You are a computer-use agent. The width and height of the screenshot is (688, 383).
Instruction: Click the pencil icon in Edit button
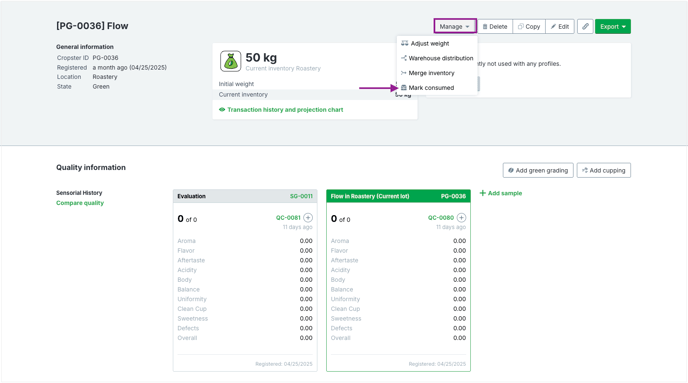(x=553, y=27)
